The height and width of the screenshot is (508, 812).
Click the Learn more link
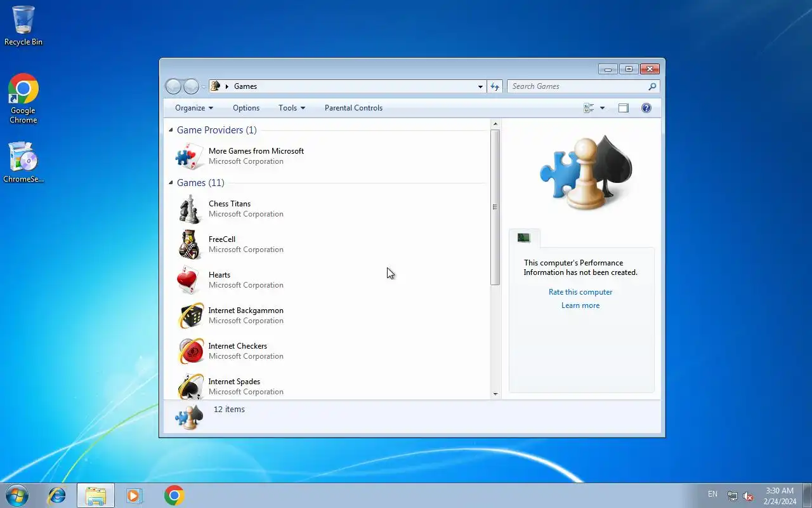pyautogui.click(x=580, y=305)
